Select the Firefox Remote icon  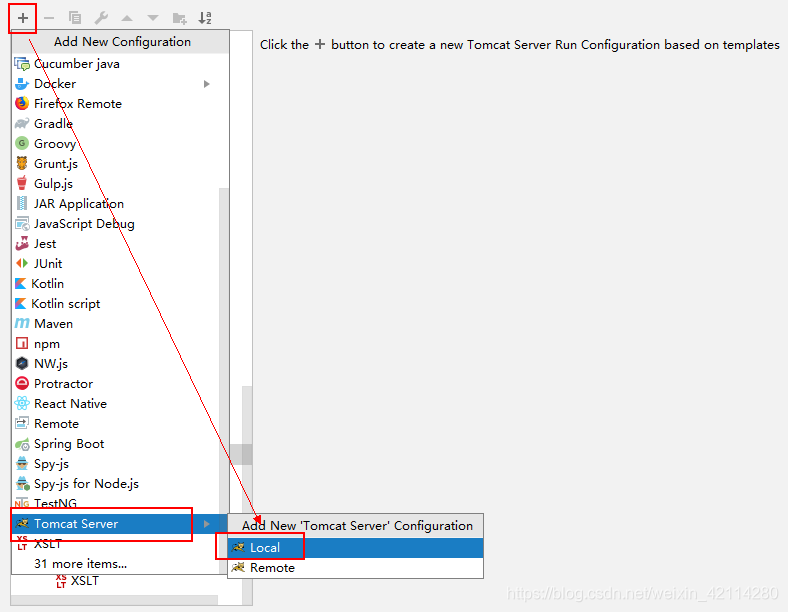tap(22, 104)
